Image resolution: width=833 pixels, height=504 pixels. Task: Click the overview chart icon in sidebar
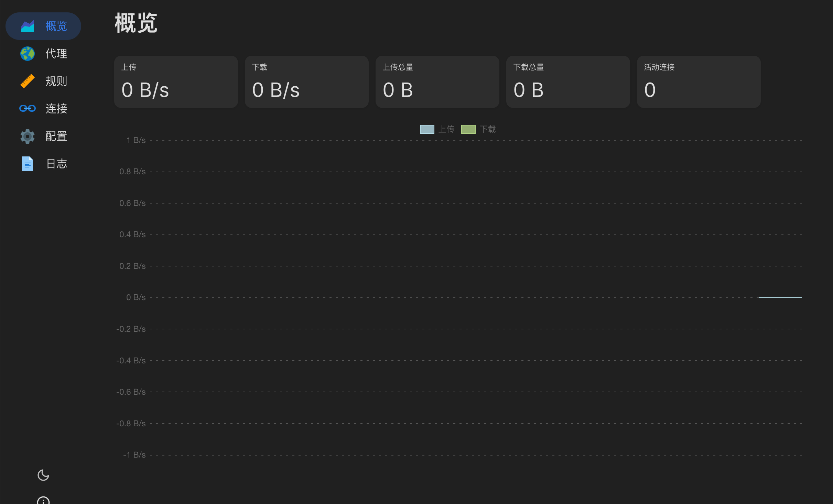(x=28, y=26)
